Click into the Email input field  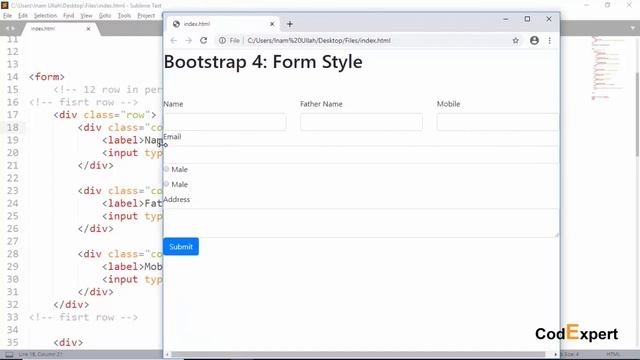tap(361, 155)
